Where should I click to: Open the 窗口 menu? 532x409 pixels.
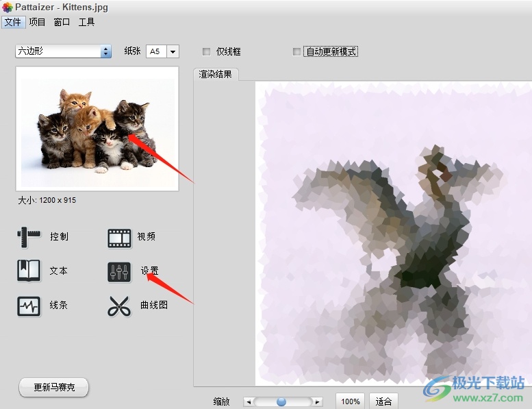click(62, 22)
